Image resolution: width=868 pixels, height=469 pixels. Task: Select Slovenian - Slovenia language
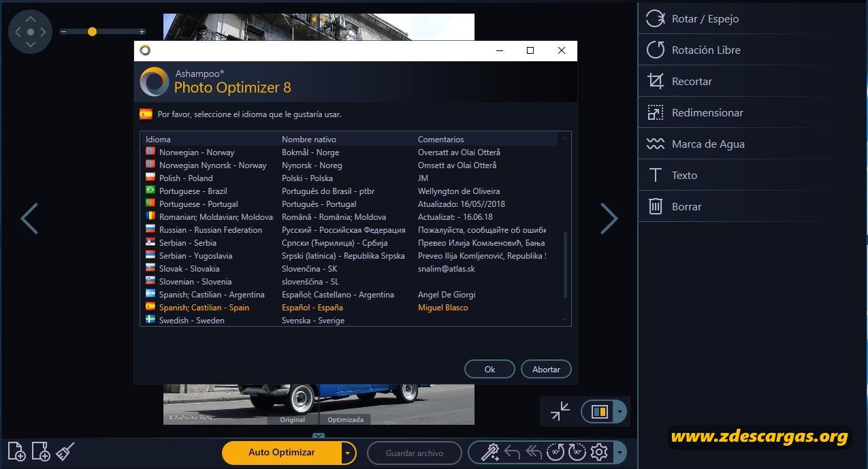pos(349,282)
